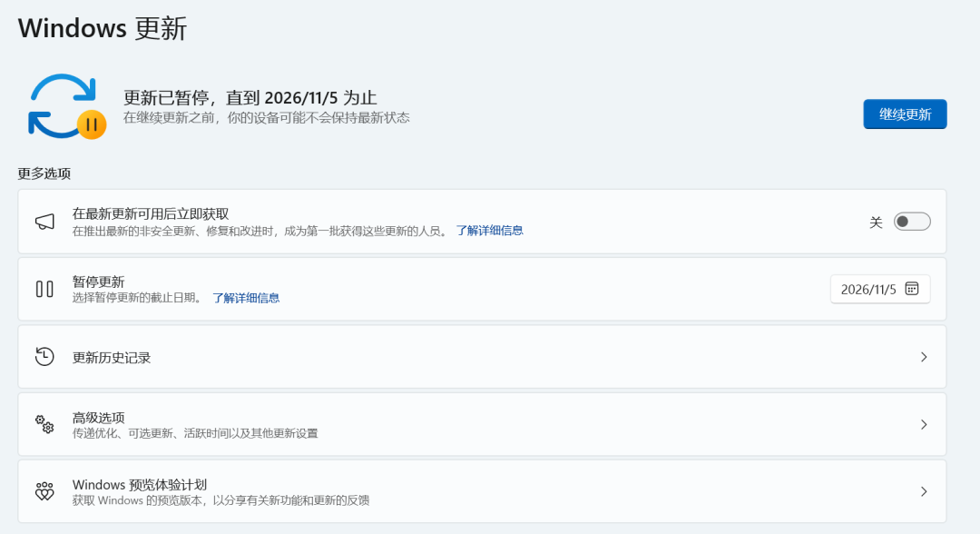Open Windows 预览体验计划 entry
The width and height of the screenshot is (980, 534).
[482, 491]
